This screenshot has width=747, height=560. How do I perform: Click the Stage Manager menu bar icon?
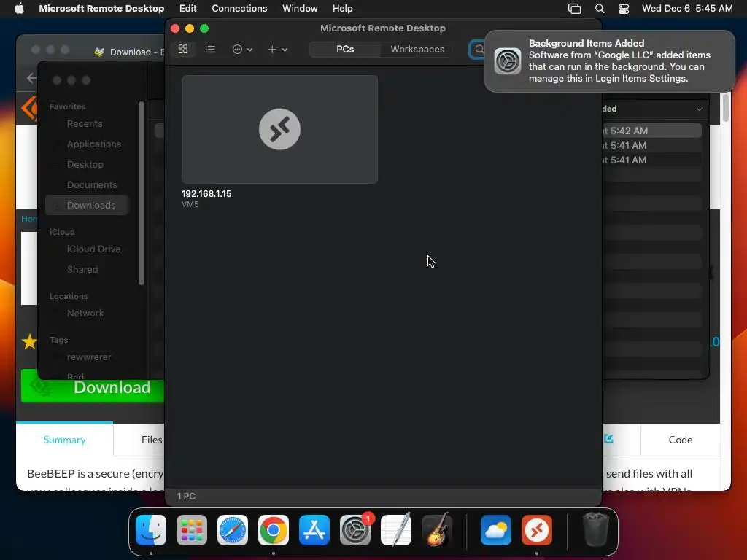tap(575, 9)
